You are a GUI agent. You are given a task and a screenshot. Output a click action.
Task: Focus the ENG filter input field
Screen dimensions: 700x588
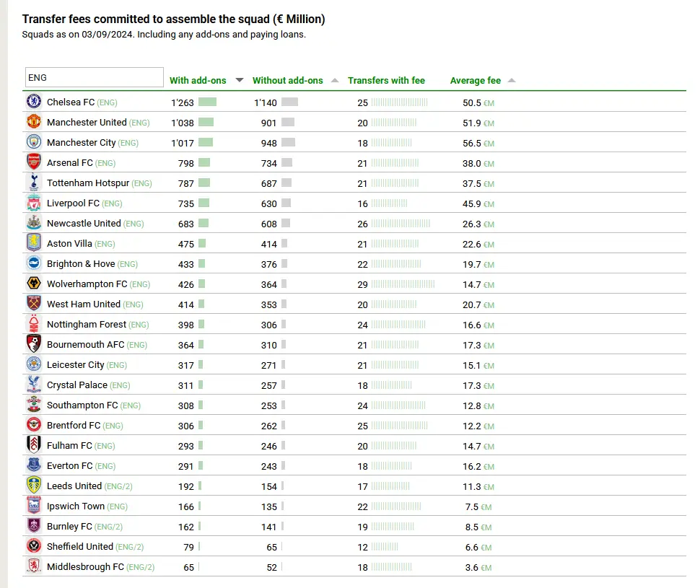pyautogui.click(x=95, y=77)
